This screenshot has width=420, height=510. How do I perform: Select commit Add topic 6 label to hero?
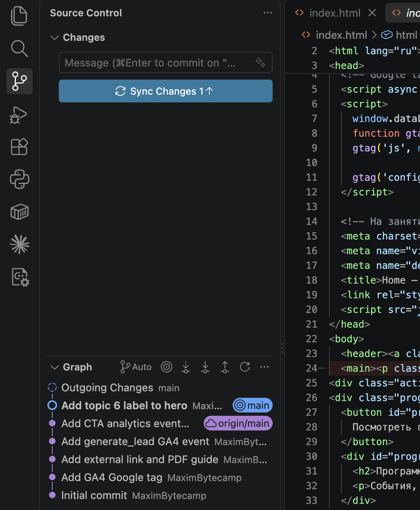[160, 406]
